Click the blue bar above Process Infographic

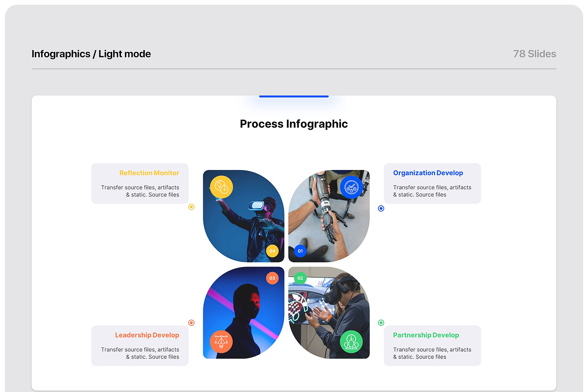point(294,97)
